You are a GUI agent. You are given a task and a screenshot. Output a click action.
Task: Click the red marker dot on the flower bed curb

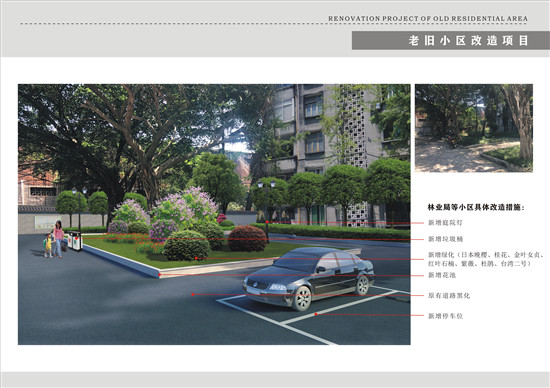coord(160,275)
